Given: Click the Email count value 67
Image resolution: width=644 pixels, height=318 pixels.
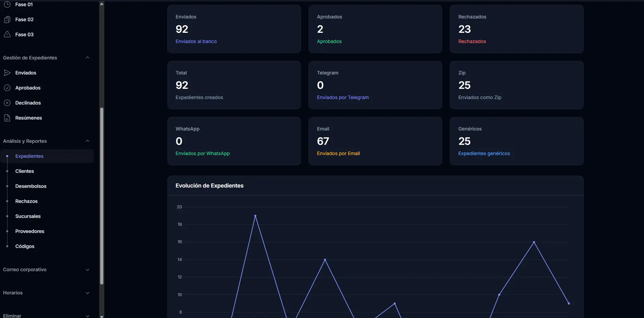Looking at the screenshot, I should (x=323, y=141).
